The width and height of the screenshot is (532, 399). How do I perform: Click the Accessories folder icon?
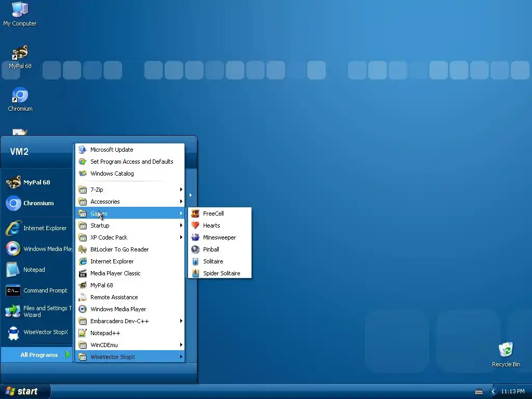tap(83, 202)
